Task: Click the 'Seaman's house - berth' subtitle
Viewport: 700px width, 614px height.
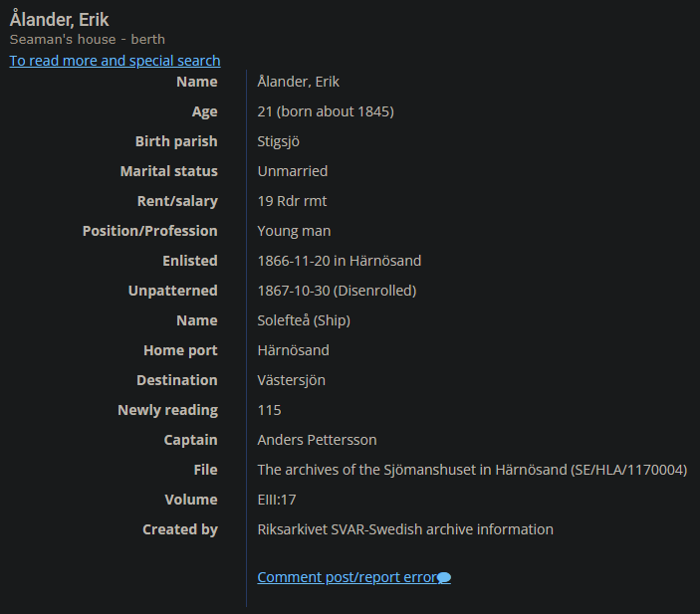Action: click(88, 40)
